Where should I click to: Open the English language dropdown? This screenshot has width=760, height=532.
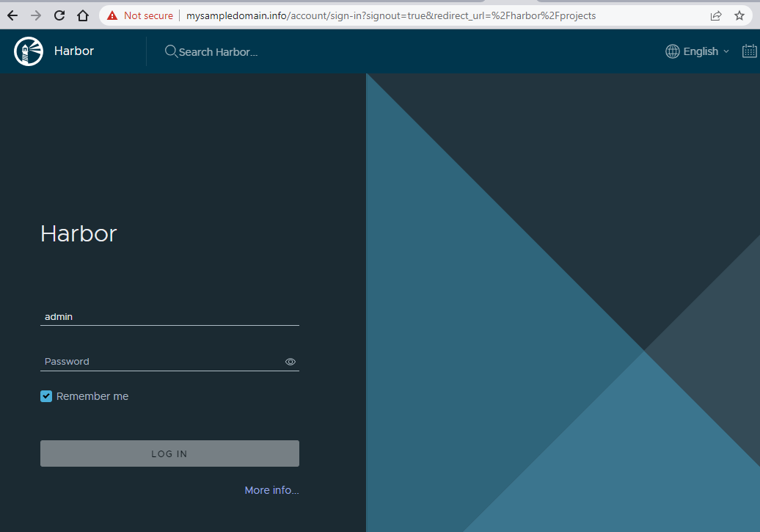coord(697,51)
